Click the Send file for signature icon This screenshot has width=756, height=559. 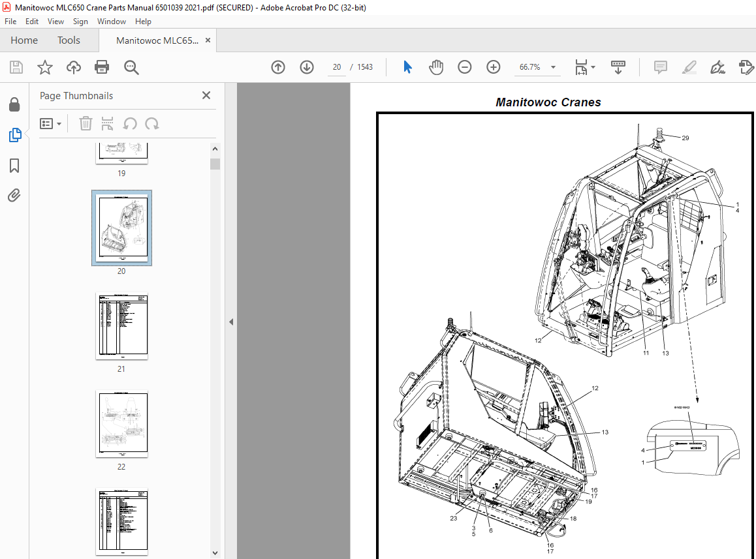(x=746, y=67)
